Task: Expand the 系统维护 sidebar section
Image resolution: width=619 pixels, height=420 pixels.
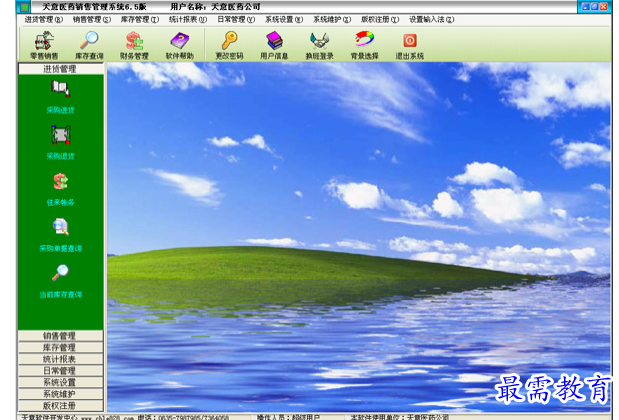Action: point(60,394)
